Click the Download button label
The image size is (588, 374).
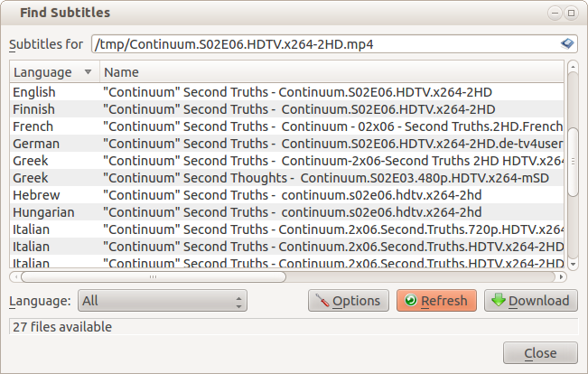538,301
